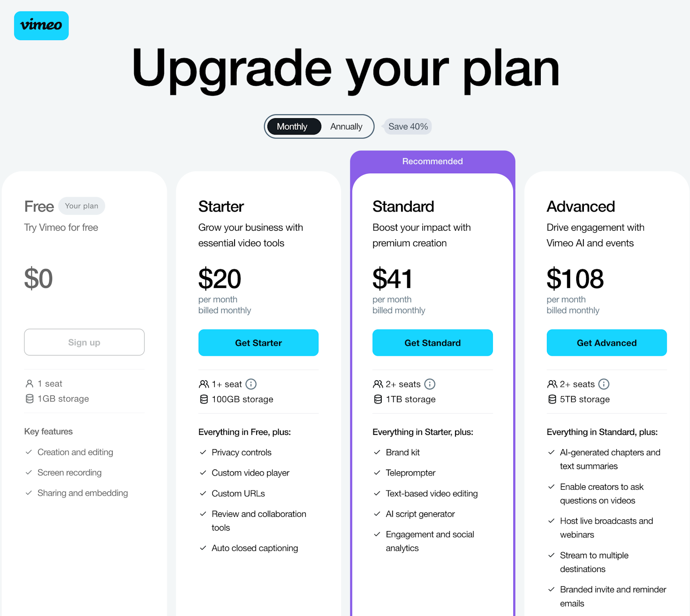This screenshot has height=616, width=690.
Task: View info for Advanced plan seats
Action: (x=604, y=384)
